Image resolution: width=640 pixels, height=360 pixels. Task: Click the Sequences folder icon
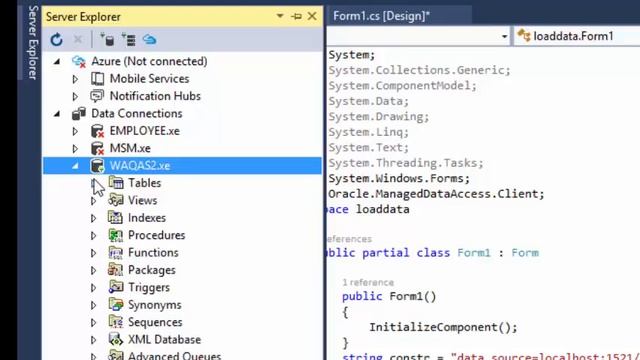[116, 322]
